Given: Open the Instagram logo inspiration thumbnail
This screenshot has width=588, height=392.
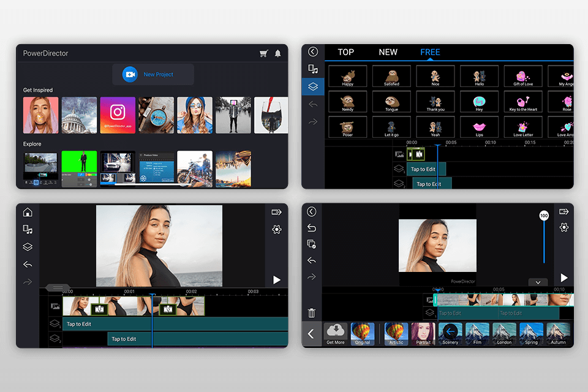Looking at the screenshot, I should (117, 115).
